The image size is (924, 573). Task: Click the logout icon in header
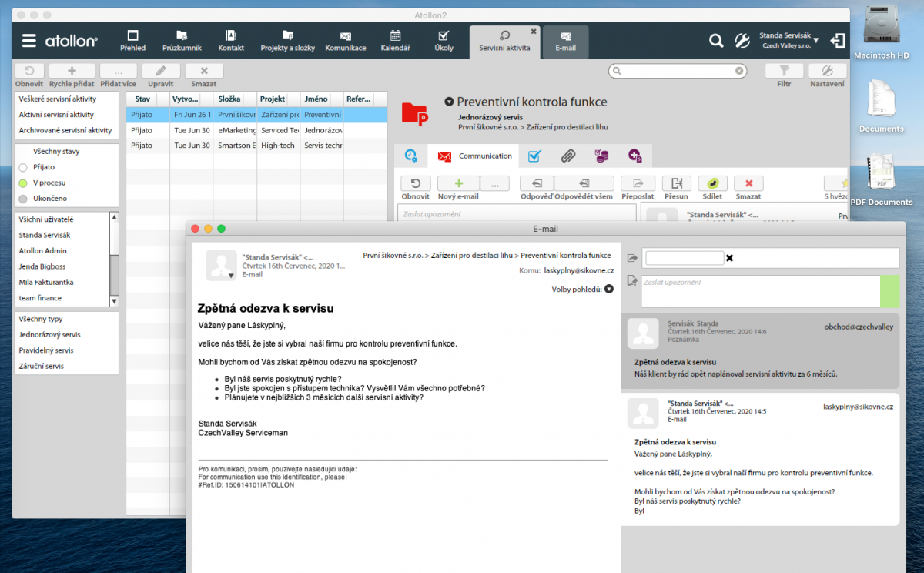pos(838,42)
